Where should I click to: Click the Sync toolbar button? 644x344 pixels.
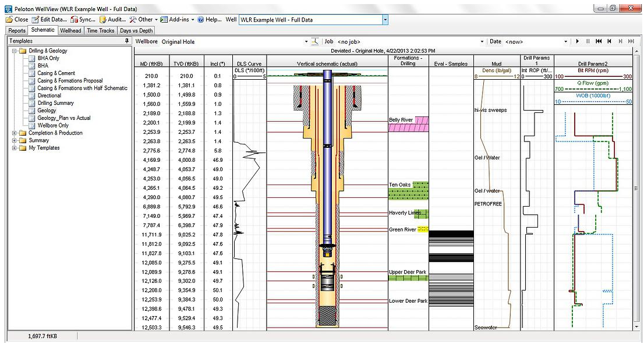pos(83,19)
